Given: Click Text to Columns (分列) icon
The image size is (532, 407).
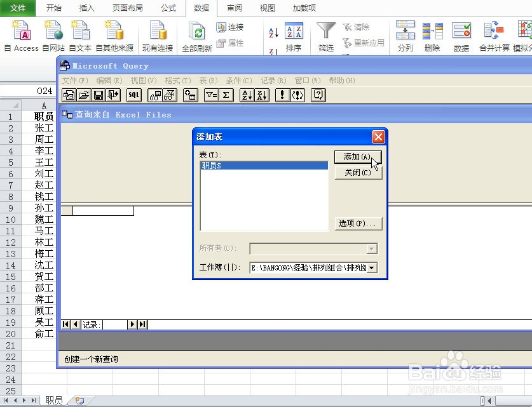Looking at the screenshot, I should (x=406, y=36).
